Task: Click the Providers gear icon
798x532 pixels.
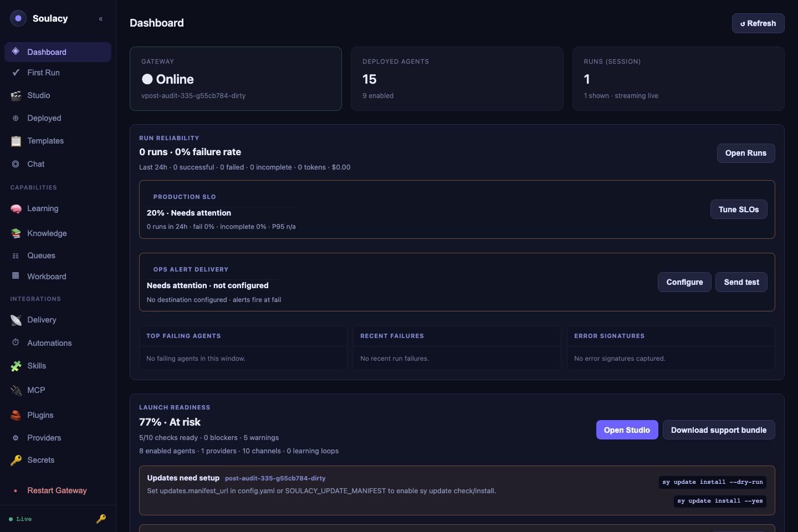Action: [16, 438]
